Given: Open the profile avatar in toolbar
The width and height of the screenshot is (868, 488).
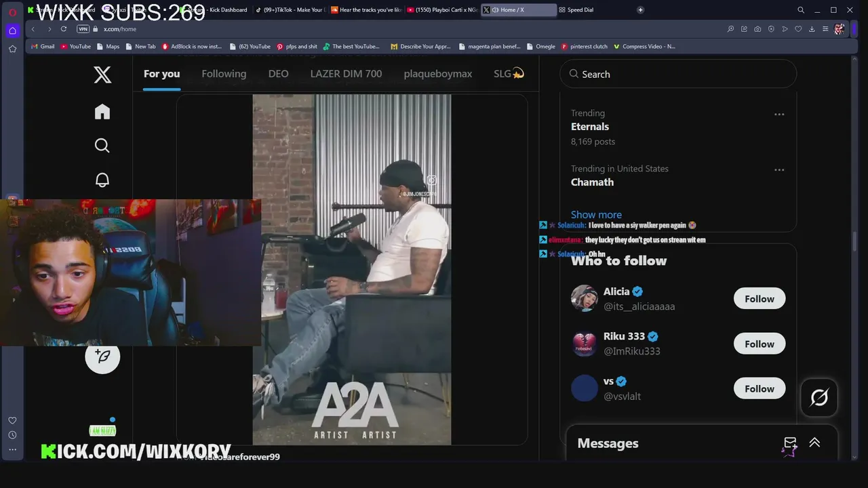Looking at the screenshot, I should pyautogui.click(x=840, y=29).
